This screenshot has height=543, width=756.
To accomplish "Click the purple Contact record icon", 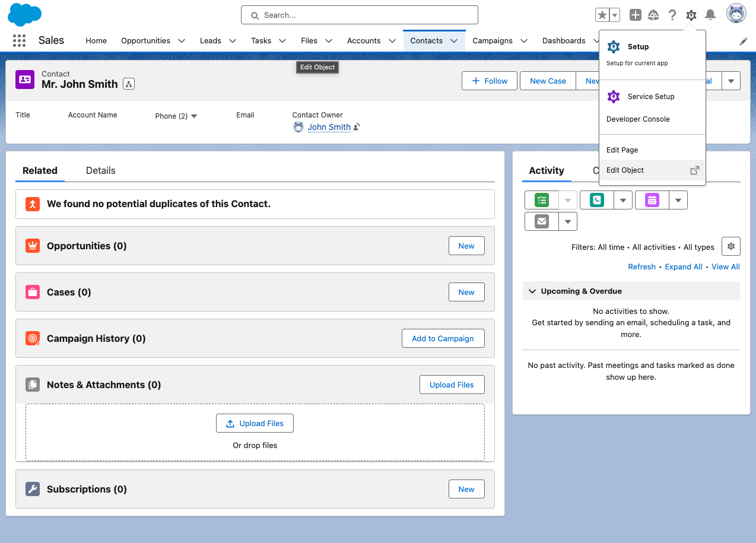I will point(25,79).
